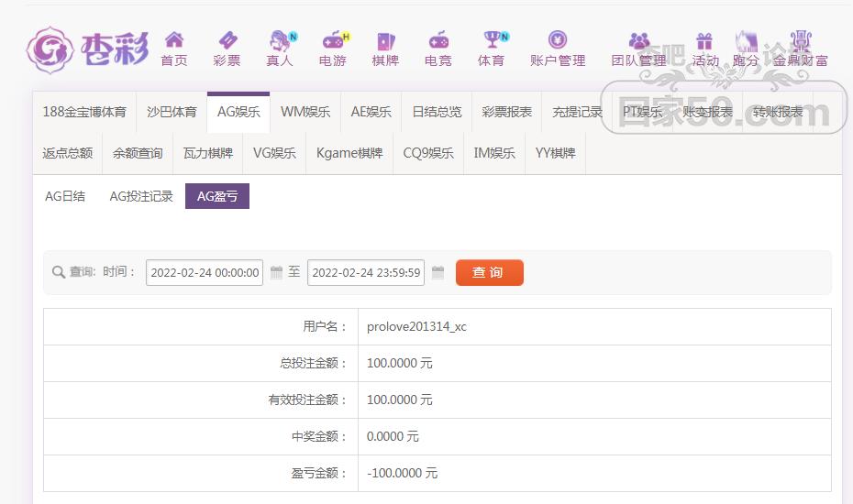Open the 活动 gift icon
Viewport: 853px width, 504px height.
tap(704, 40)
